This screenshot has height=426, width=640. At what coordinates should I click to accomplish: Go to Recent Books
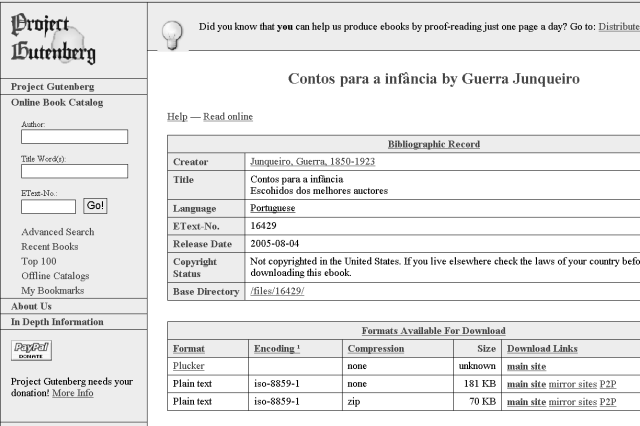coord(50,247)
